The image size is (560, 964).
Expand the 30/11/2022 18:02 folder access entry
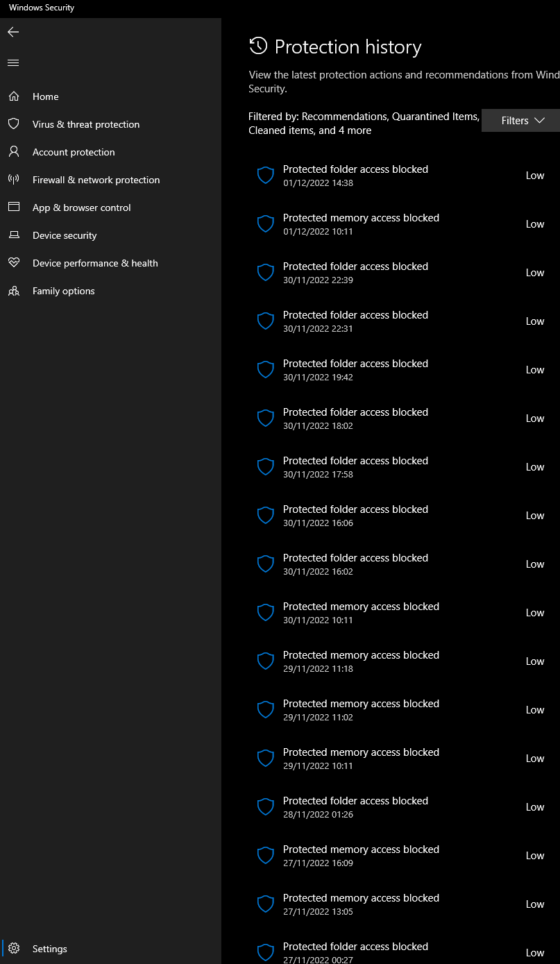[x=404, y=418]
